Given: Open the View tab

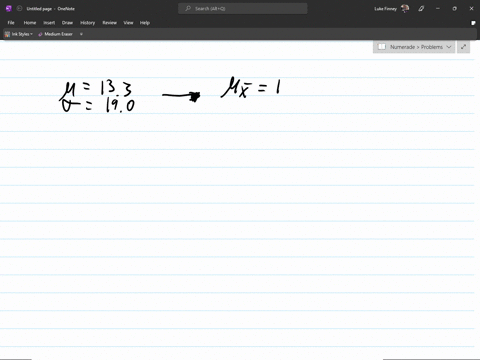Looking at the screenshot, I should point(128,23).
